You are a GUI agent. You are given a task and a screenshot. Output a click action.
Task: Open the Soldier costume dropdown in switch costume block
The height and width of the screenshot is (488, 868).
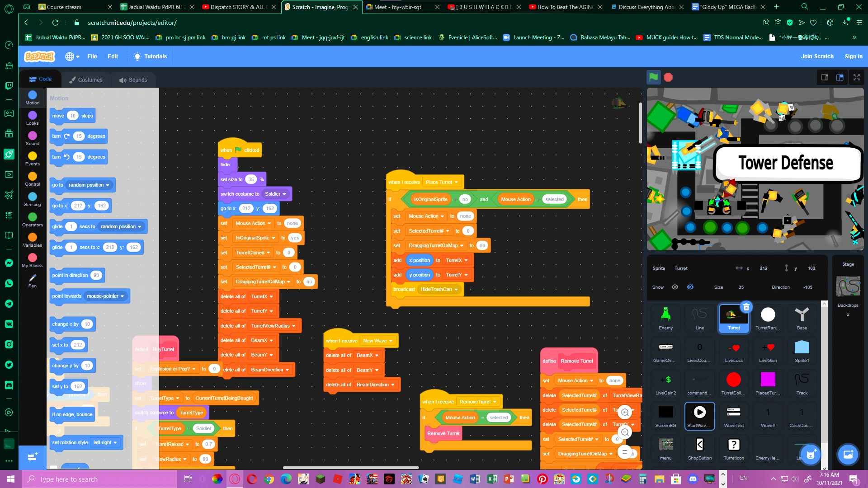276,194
